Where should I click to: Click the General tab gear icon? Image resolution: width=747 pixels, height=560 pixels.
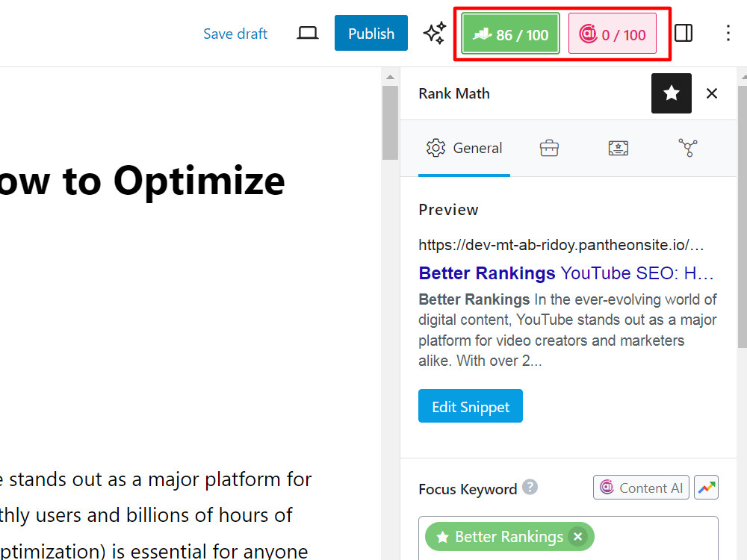pyautogui.click(x=436, y=148)
